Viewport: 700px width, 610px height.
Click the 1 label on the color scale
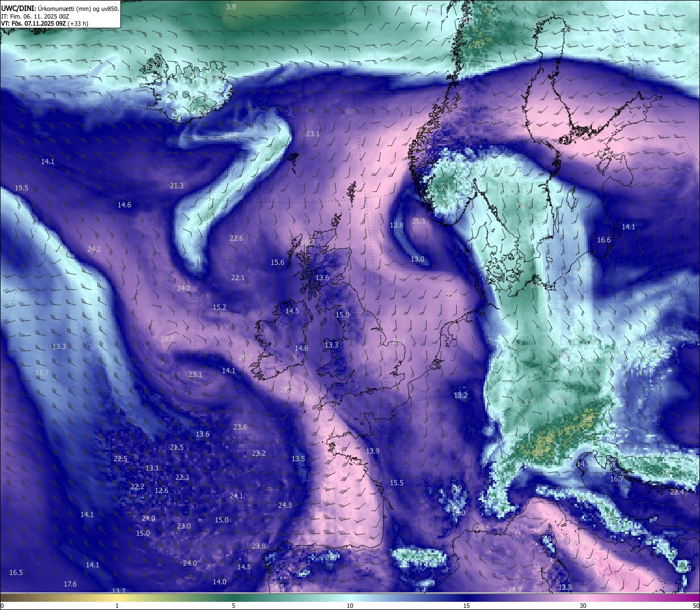(117, 606)
